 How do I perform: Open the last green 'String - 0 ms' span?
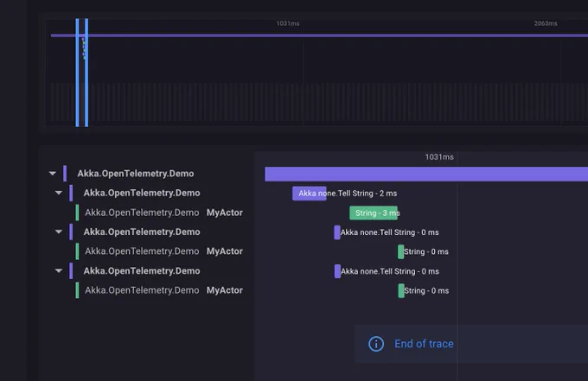[x=401, y=290]
